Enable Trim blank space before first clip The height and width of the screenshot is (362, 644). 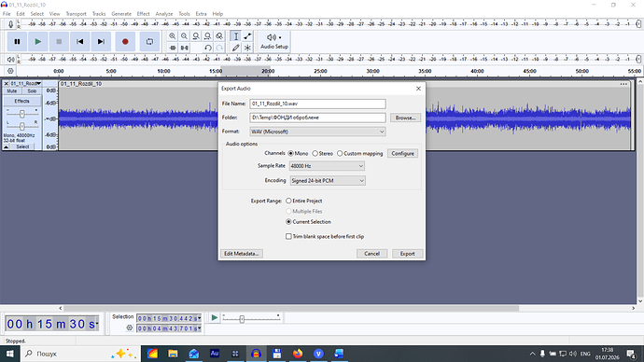[288, 236]
